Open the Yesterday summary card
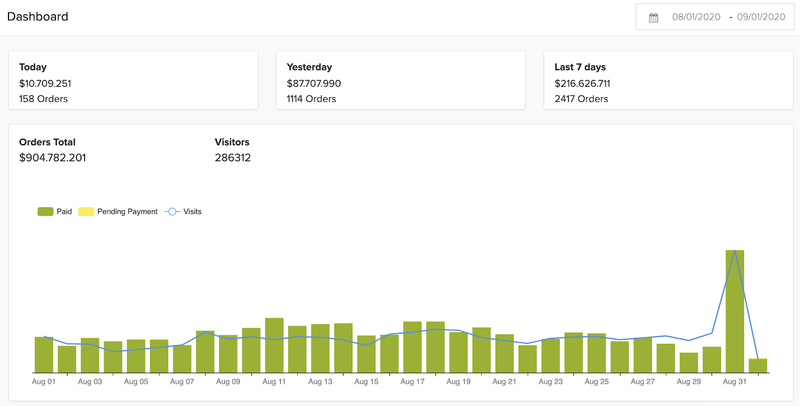The image size is (800, 406). pos(401,80)
